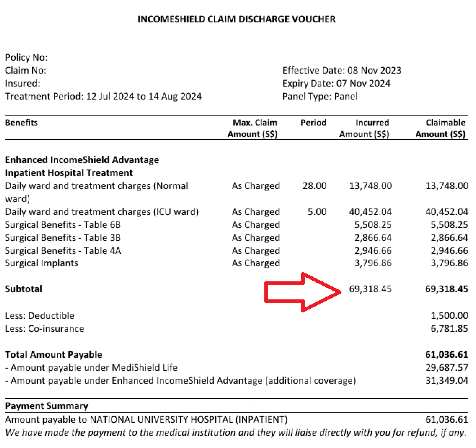Select Inpatient Hospital Treatment heading
Image resolution: width=476 pixels, height=448 pixels.
[x=69, y=173]
